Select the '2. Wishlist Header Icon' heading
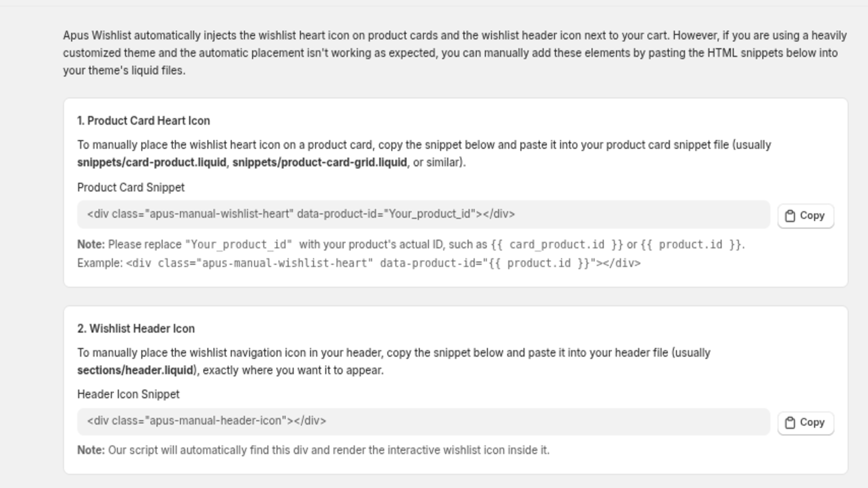The width and height of the screenshot is (868, 488). (x=136, y=329)
